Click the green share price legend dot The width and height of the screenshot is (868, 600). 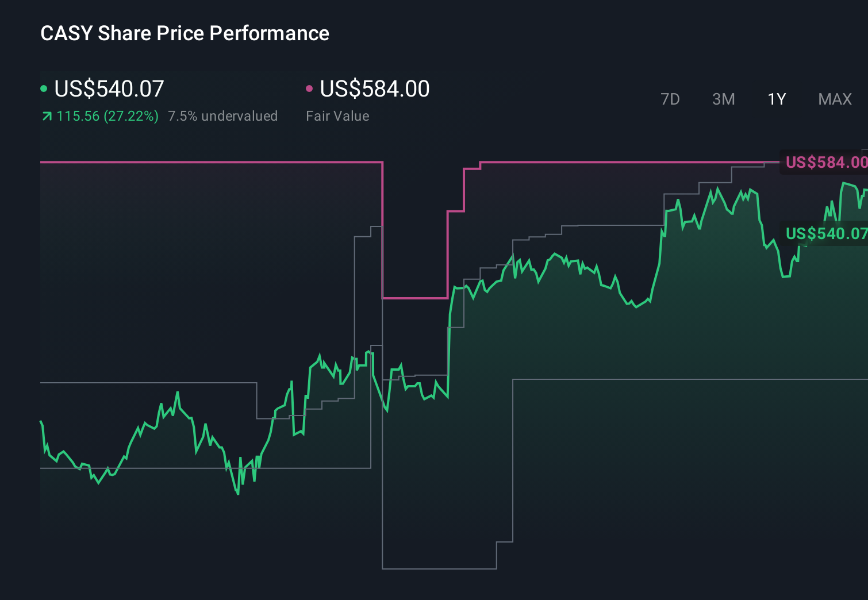44,89
